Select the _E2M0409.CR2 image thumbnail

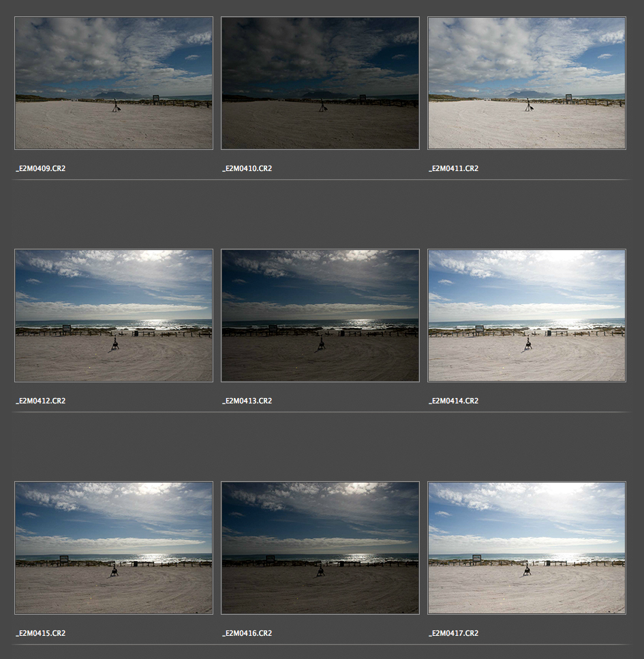point(114,83)
